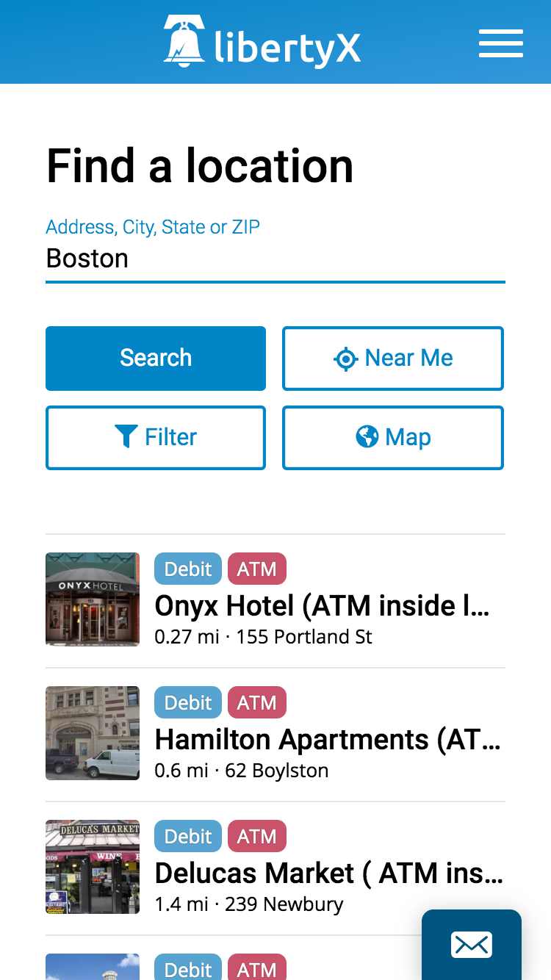Open the Onyx Hotel thumbnail image
The image size is (551, 980).
tap(93, 599)
